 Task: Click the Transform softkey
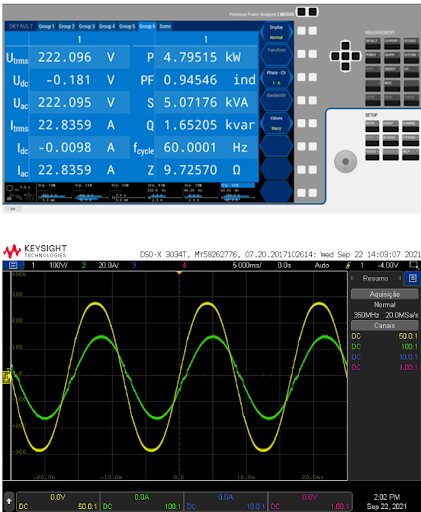[x=276, y=55]
